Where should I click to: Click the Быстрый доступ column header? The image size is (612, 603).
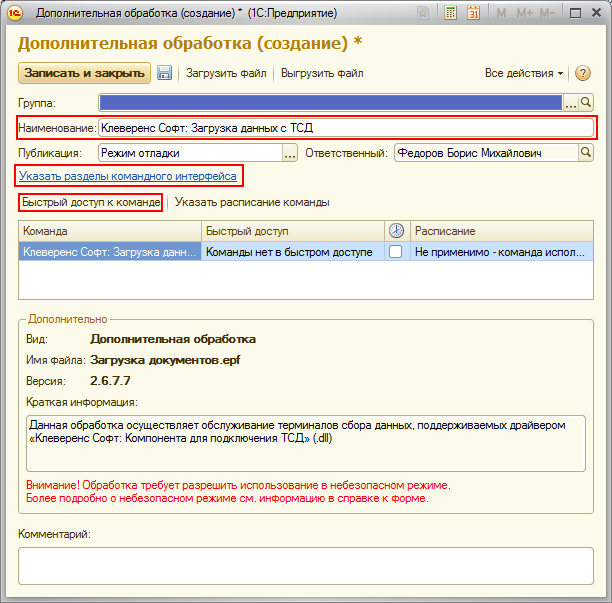[x=293, y=231]
